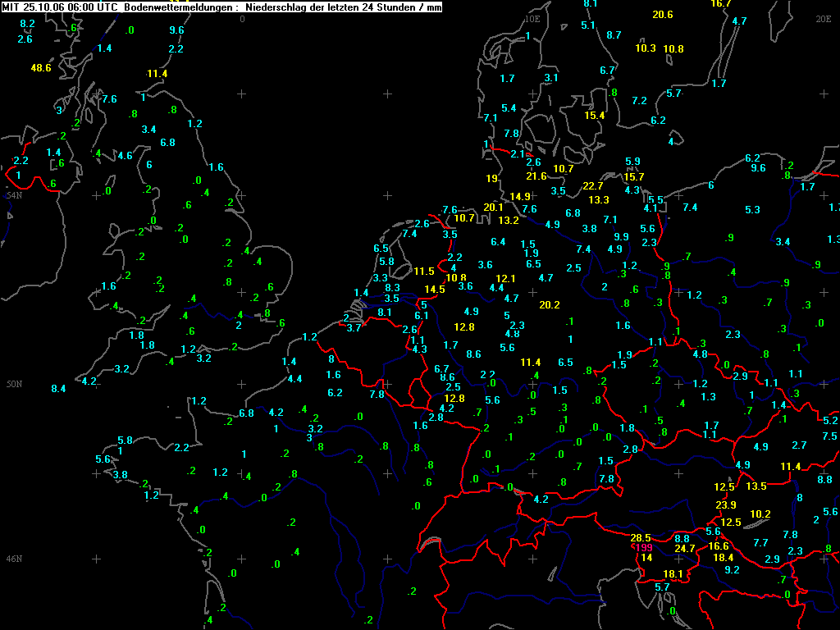The width and height of the screenshot is (840, 630).
Task: Click the yellow 14.5 precipitation value
Action: pos(435,290)
